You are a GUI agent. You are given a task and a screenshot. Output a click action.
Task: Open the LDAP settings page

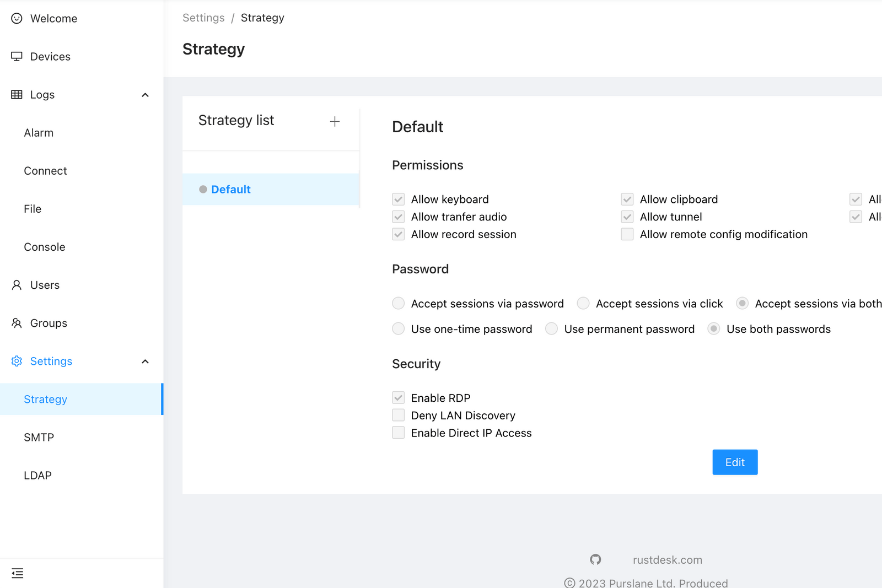tap(38, 475)
